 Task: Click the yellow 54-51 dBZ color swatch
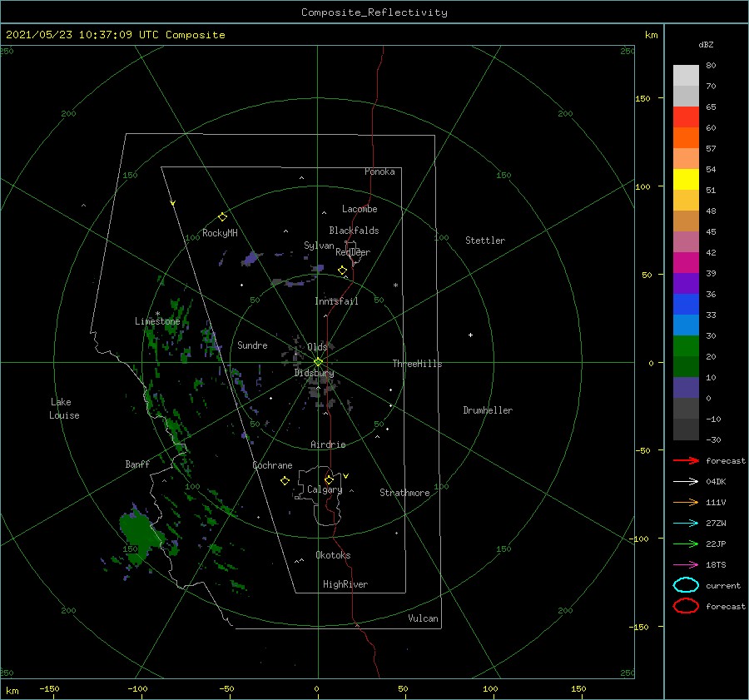click(686, 180)
